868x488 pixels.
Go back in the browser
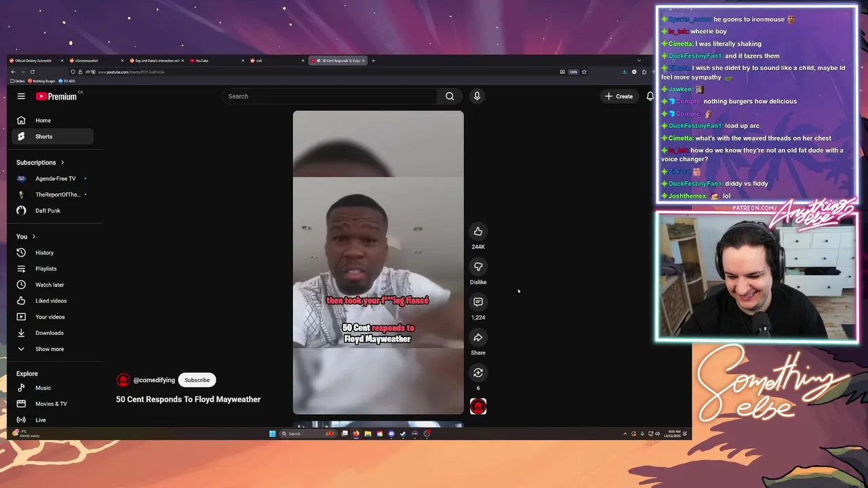pos(13,72)
